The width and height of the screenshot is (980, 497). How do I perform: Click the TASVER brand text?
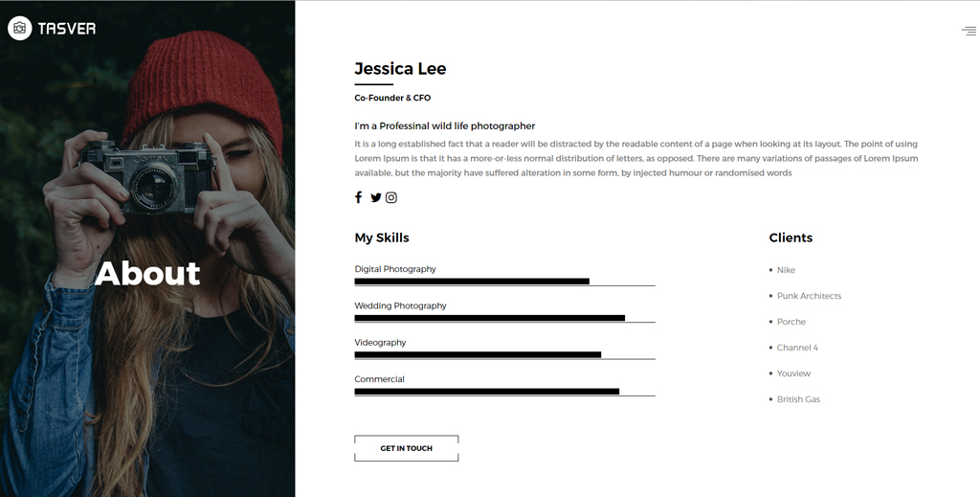[67, 28]
